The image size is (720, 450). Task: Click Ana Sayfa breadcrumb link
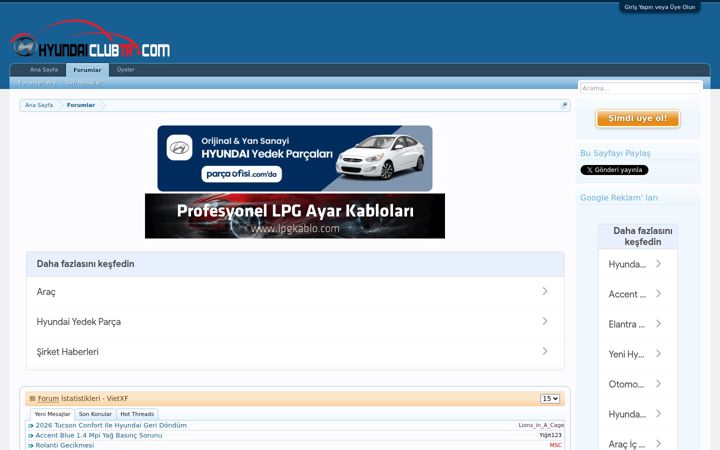(39, 105)
